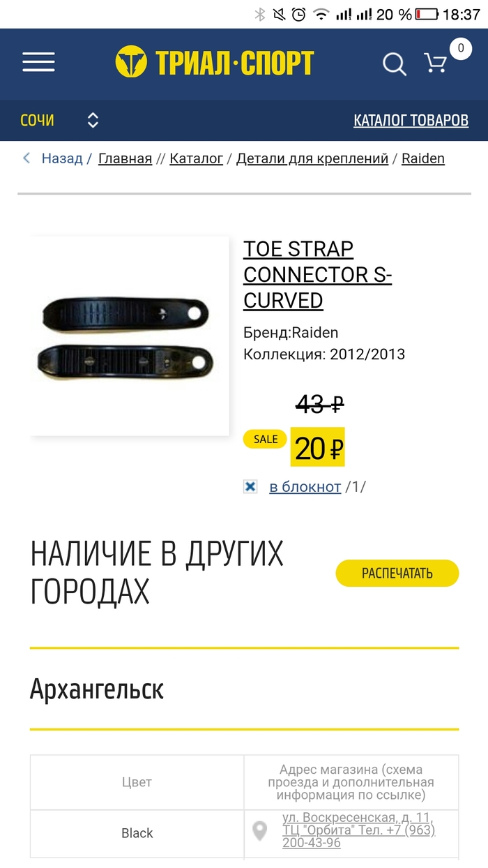The width and height of the screenshot is (488, 868).
Task: Open the TOE STRAP CONNECTOR S-CURVED title link
Action: point(318,275)
